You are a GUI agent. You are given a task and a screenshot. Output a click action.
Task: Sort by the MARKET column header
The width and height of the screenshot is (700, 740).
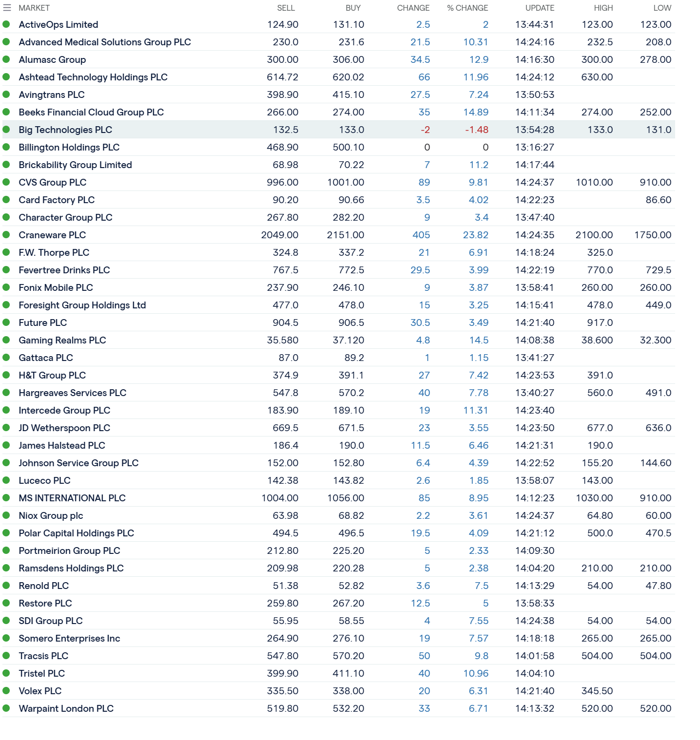(x=34, y=8)
